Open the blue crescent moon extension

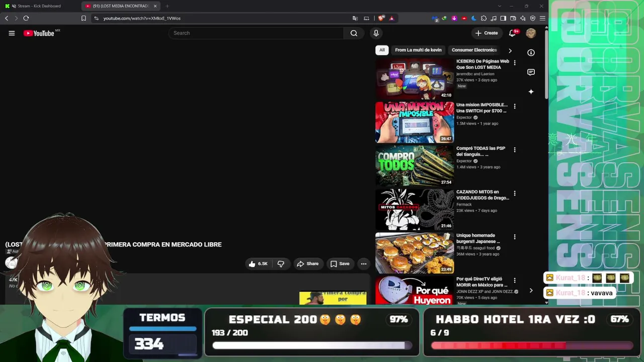coord(474,18)
